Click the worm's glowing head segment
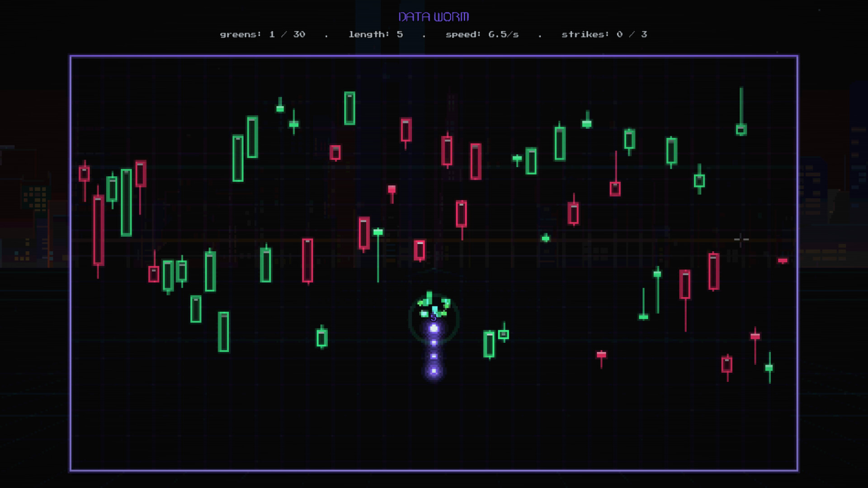Screen dimensions: 868x488 [x=434, y=328]
